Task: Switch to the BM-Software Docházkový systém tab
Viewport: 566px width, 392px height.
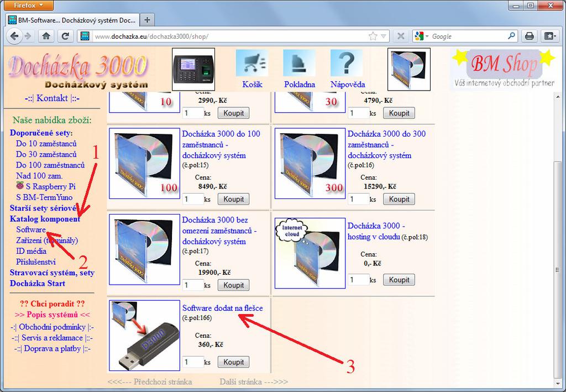Action: pos(72,20)
